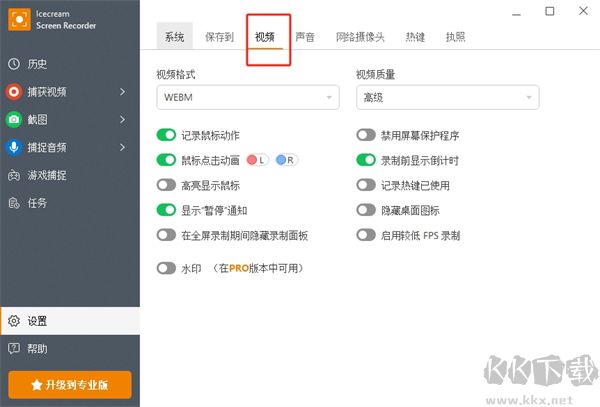The width and height of the screenshot is (600, 407).
Task: Click the green Screenshot camera icon
Action: pos(14,120)
